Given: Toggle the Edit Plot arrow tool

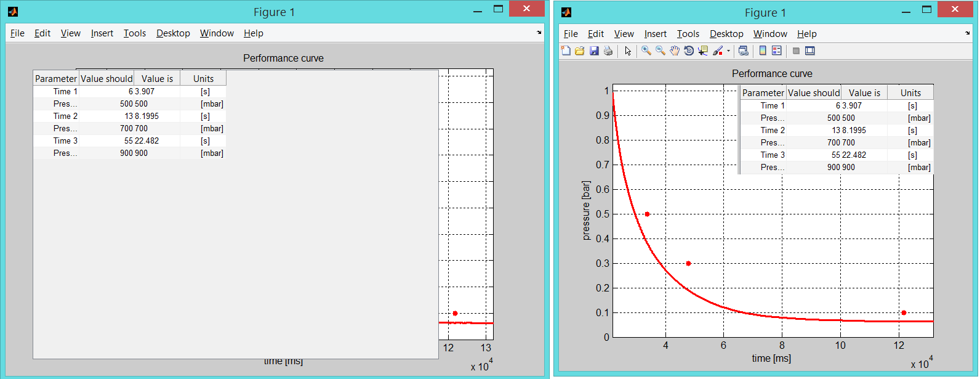Looking at the screenshot, I should [628, 51].
